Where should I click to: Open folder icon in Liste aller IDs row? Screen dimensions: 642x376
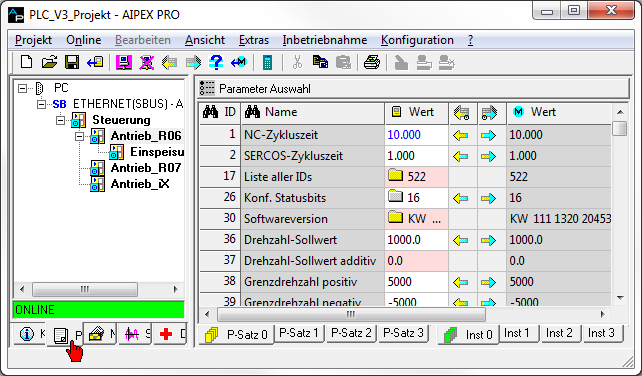[x=396, y=175]
